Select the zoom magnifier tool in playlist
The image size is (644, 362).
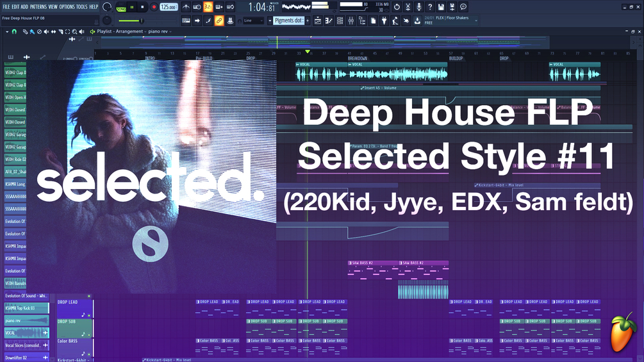click(75, 31)
